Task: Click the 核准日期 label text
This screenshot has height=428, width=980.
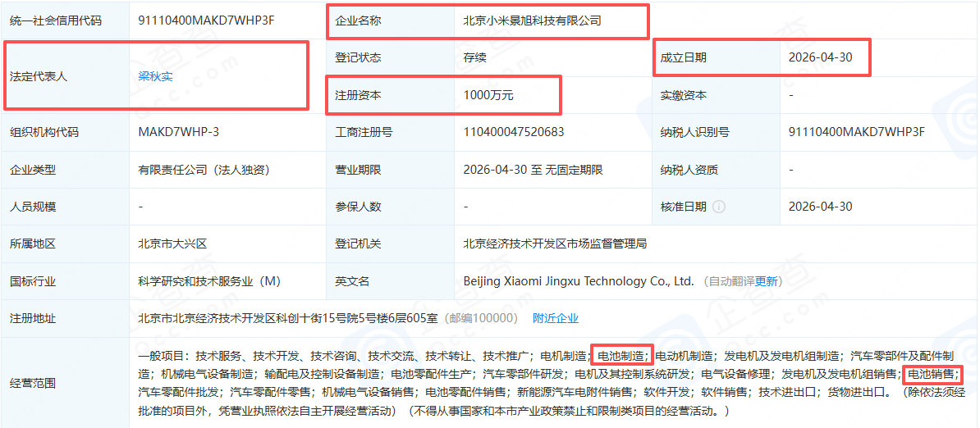Action: (x=683, y=207)
